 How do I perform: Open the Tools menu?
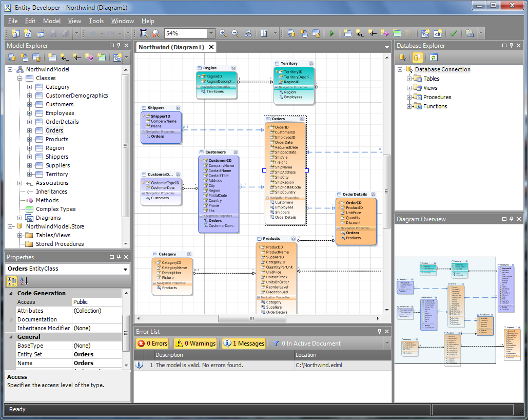96,21
